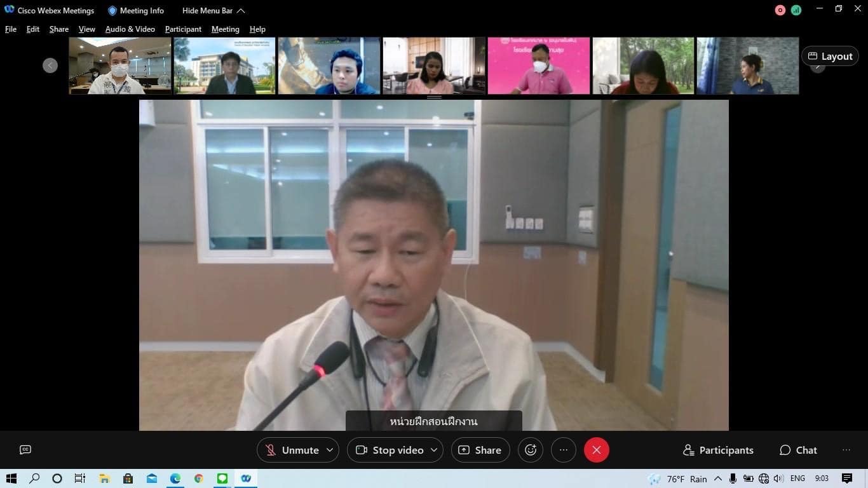
Task: Click green connection statistics icon
Action: 796,10
